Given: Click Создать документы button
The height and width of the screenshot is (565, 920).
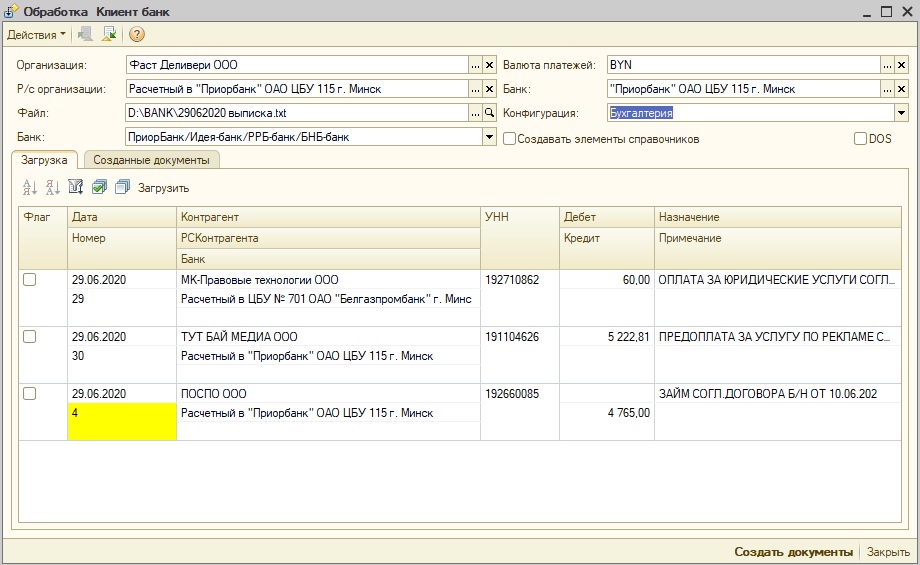Looking at the screenshot, I should coord(792,552).
